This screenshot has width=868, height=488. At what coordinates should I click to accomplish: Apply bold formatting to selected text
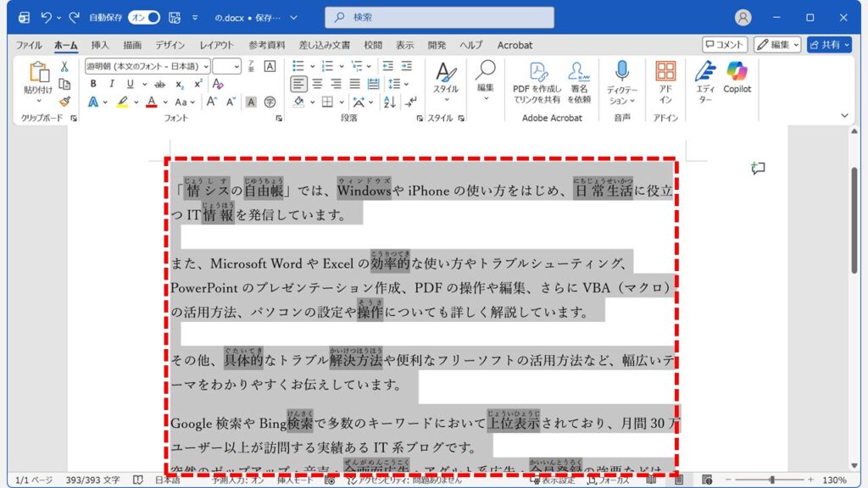point(93,84)
